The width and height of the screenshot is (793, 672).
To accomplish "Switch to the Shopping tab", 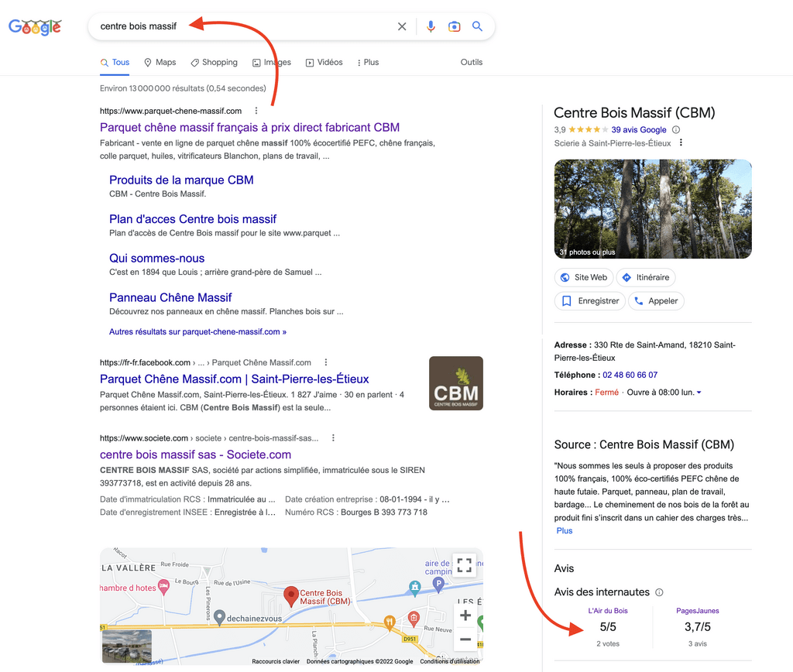I will 215,63.
